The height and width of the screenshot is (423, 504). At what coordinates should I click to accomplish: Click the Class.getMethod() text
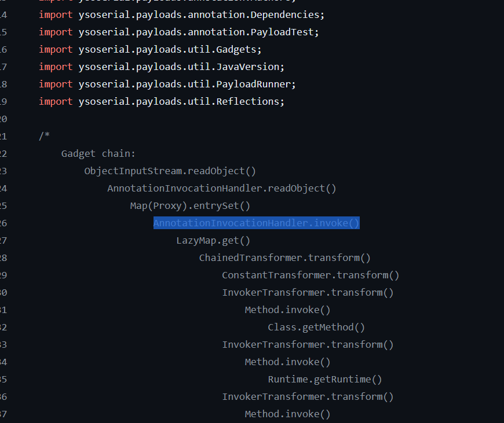(316, 328)
